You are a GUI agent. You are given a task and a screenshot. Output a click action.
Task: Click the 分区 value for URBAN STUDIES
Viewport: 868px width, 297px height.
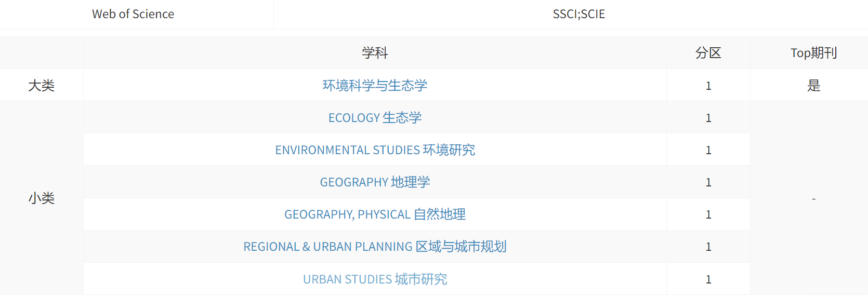click(x=708, y=279)
